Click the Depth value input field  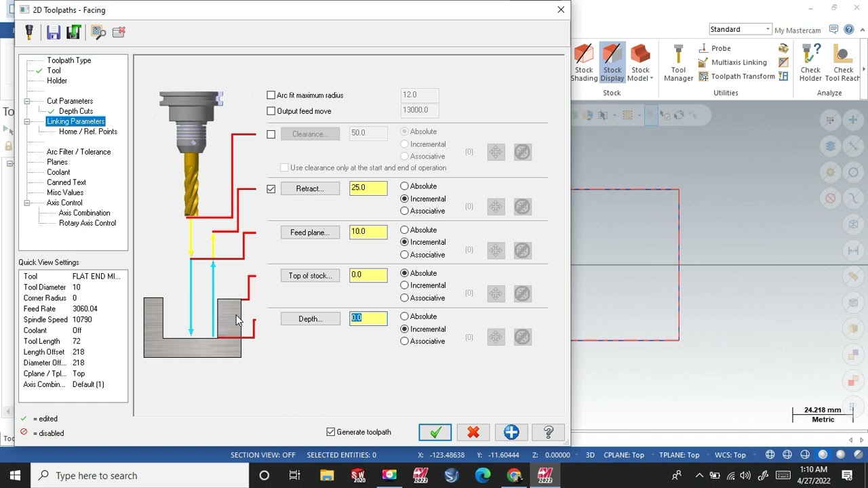[368, 319]
